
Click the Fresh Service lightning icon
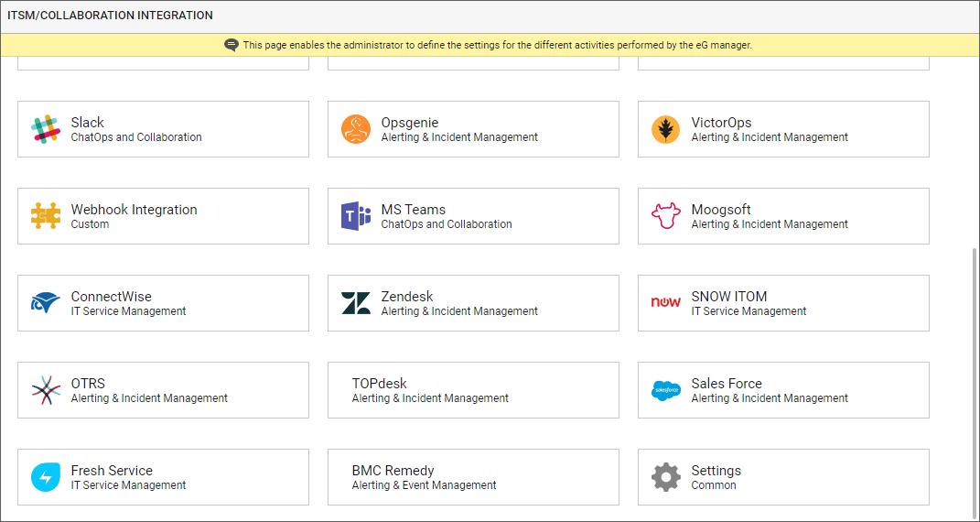click(x=46, y=477)
